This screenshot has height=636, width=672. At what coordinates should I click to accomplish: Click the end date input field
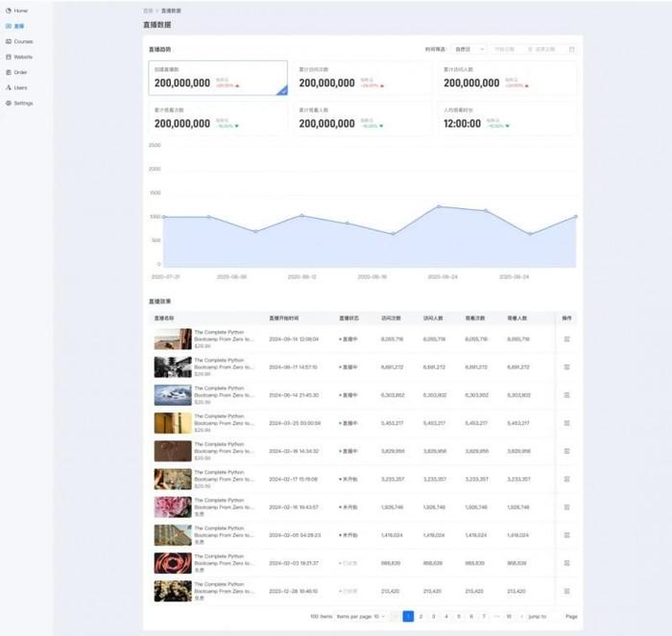545,49
